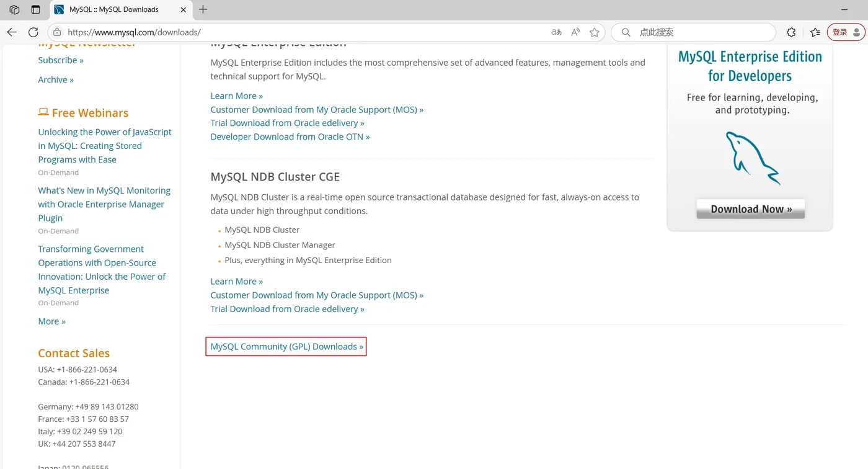
Task: Click the Free Webinars heading text
Action: pyautogui.click(x=91, y=113)
